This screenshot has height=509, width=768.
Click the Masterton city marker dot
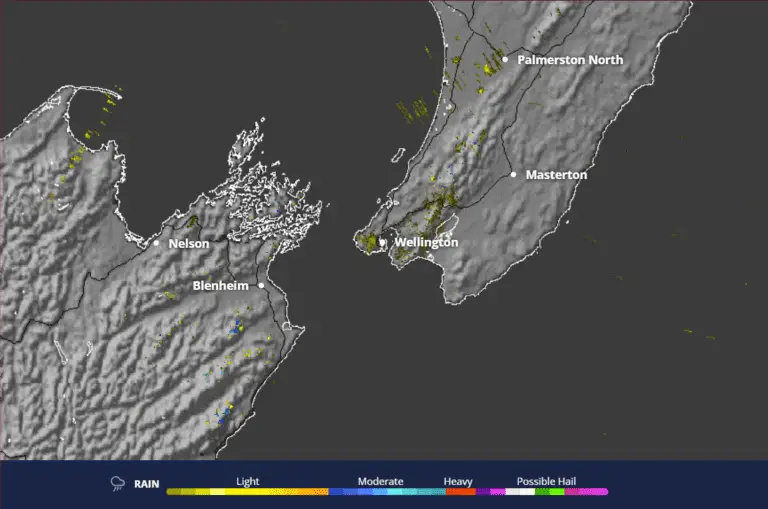pos(513,174)
